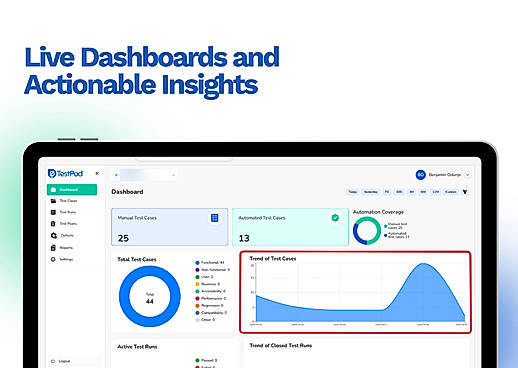Click the Dashboard page title
Viewport: 518px width, 368px height.
click(x=127, y=192)
